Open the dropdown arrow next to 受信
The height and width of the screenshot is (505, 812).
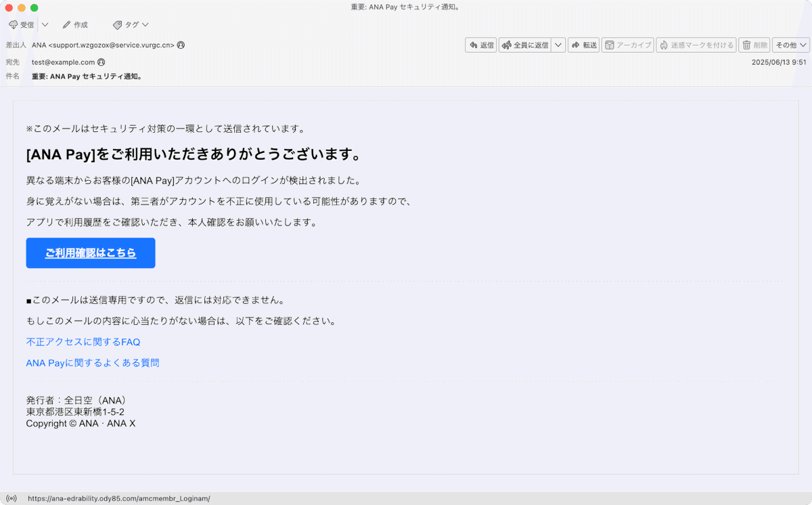45,24
